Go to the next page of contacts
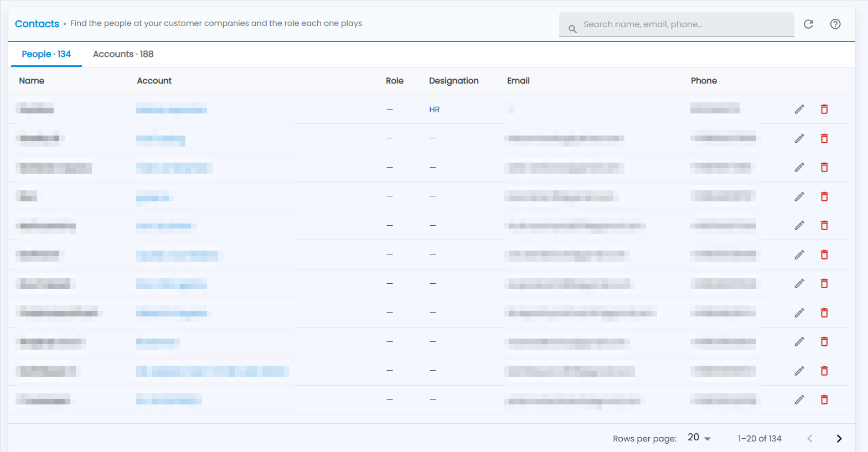 point(839,438)
